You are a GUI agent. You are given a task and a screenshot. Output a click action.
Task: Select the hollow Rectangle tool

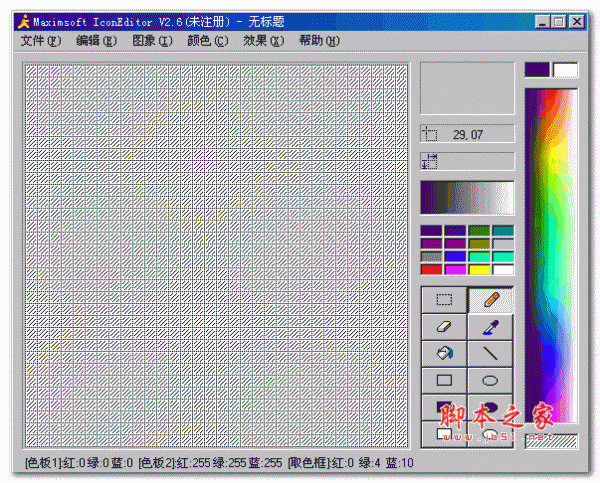pyautogui.click(x=444, y=380)
